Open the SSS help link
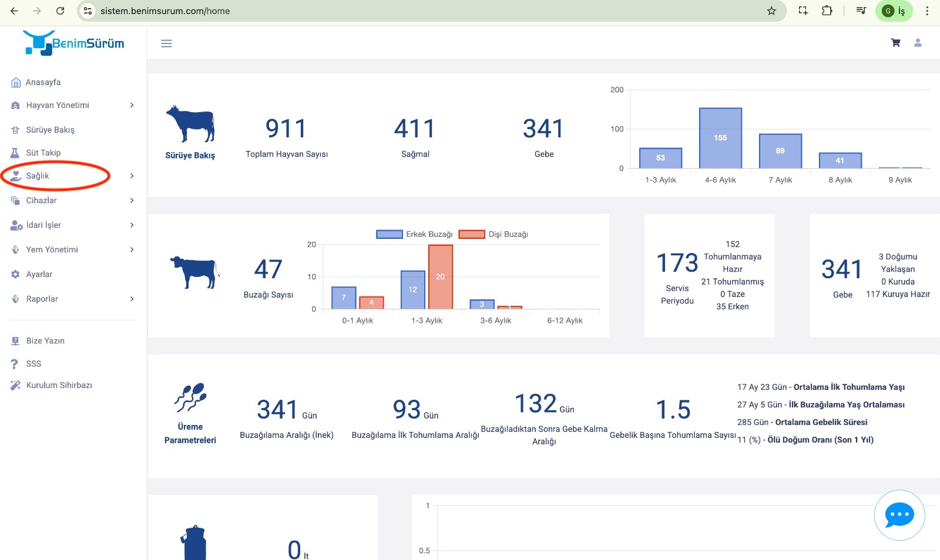This screenshot has height=560, width=940. [33, 364]
